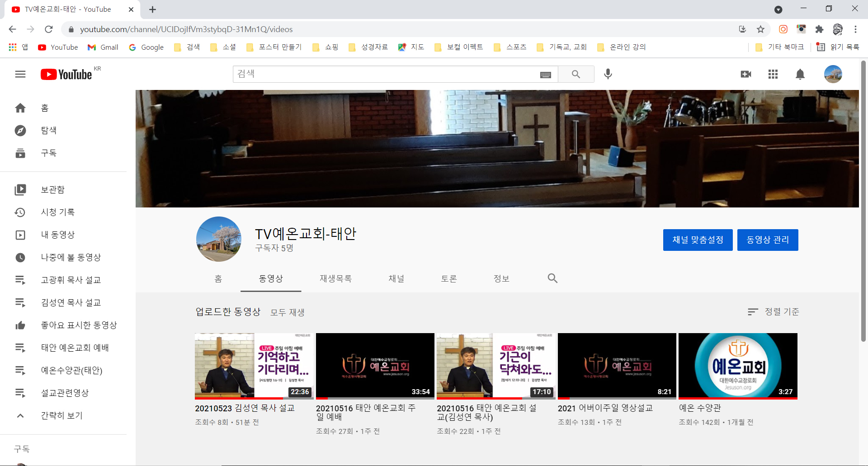This screenshot has width=868, height=466.
Task: Click the channel search magnifier icon
Action: (552, 278)
